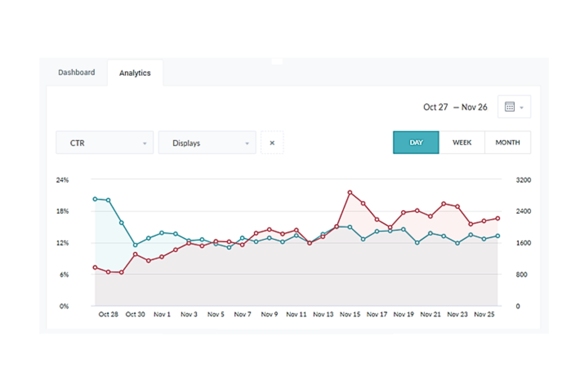Switch to the Dashboard tab
The height and width of the screenshot is (392, 588).
tap(77, 72)
